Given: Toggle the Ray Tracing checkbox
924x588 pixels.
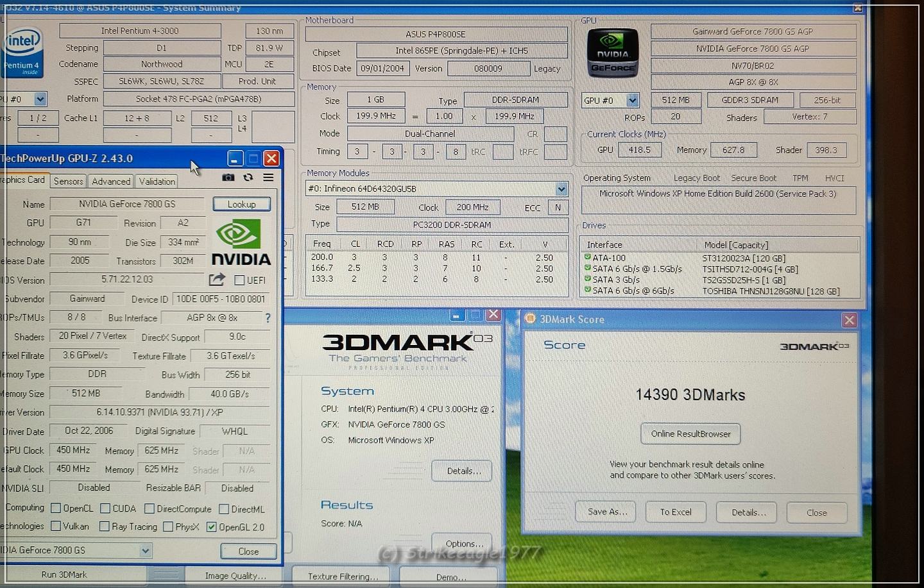Looking at the screenshot, I should click(x=104, y=526).
